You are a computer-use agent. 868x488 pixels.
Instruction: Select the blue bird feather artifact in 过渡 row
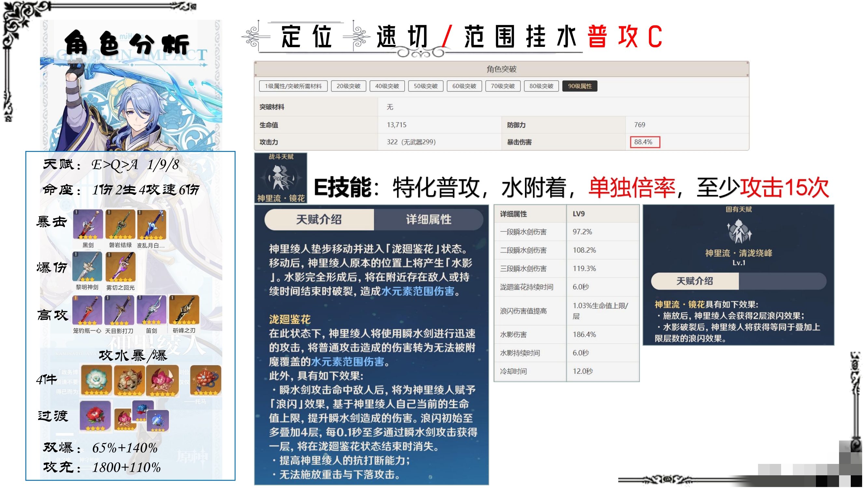tap(158, 421)
